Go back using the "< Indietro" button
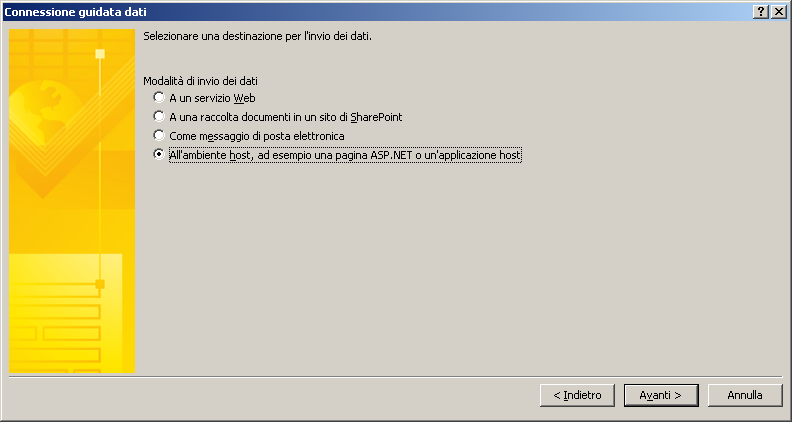792x422 pixels. pos(577,395)
